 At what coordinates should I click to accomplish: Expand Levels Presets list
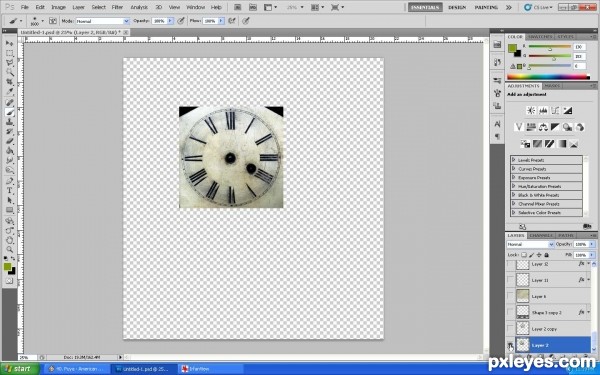coord(514,160)
